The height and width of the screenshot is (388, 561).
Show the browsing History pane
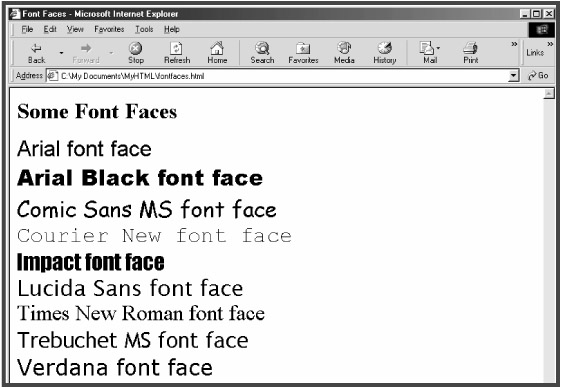pyautogui.click(x=385, y=53)
